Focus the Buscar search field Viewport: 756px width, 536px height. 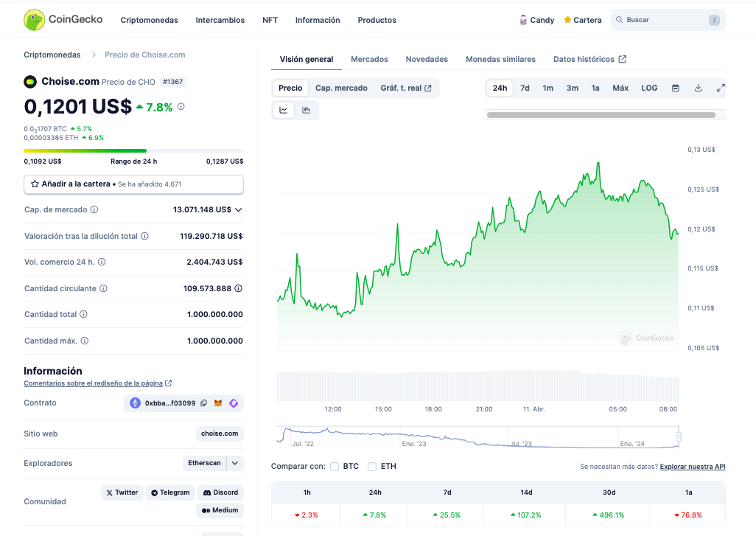(668, 20)
